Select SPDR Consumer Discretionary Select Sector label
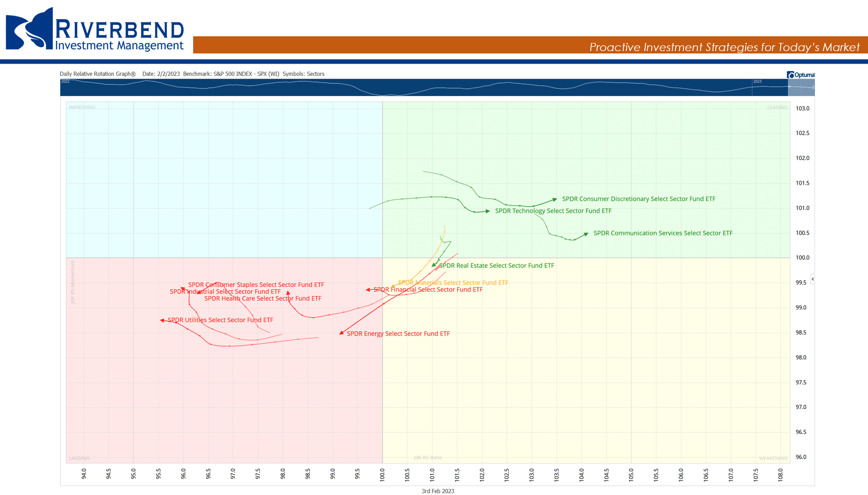The height and width of the screenshot is (495, 868). [x=639, y=199]
